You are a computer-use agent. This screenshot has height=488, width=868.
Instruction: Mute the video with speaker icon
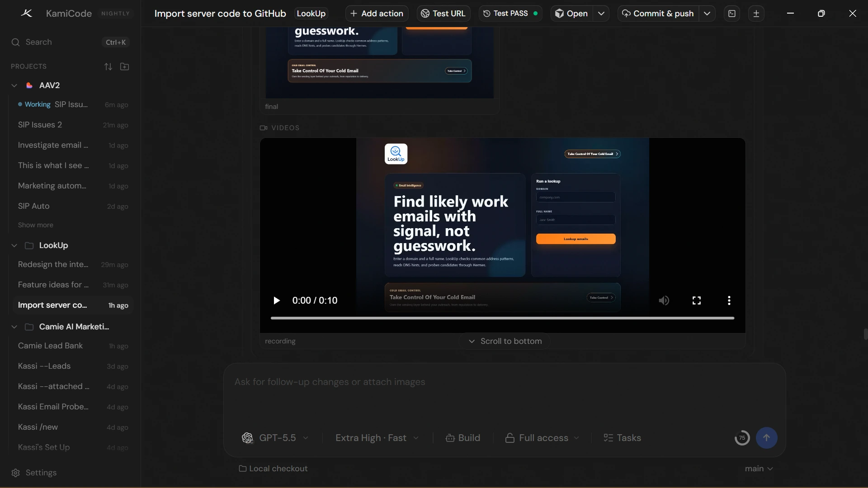(664, 300)
